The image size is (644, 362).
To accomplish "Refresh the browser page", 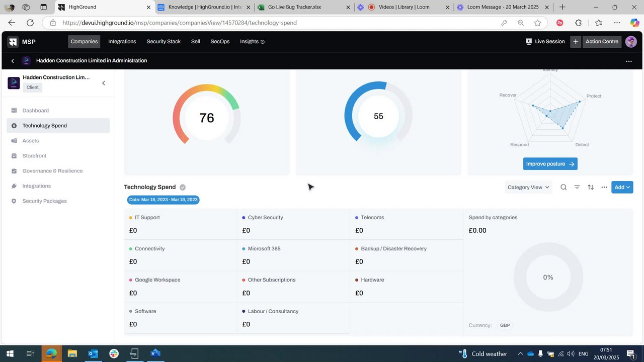I will [x=30, y=23].
